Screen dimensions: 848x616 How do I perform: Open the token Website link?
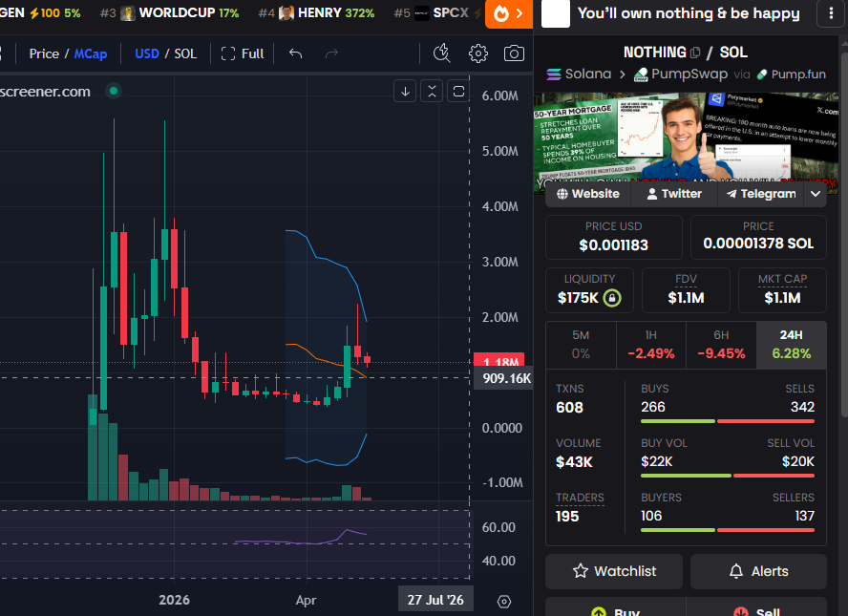click(588, 194)
